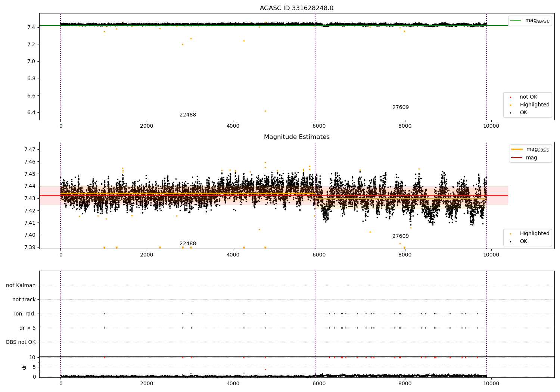This screenshot has width=560, height=392.
Task: Click the 7.42 y-axis tick label
Action: click(29, 211)
